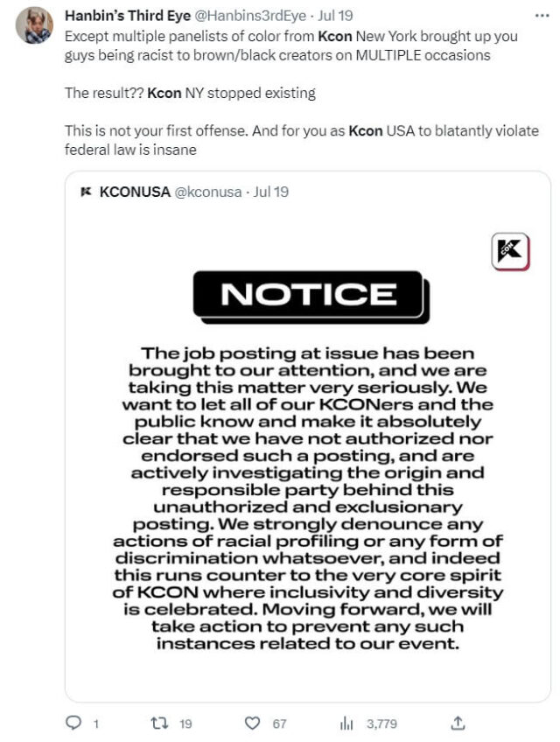
Task: Open the notice statement image body text
Action: (308, 499)
